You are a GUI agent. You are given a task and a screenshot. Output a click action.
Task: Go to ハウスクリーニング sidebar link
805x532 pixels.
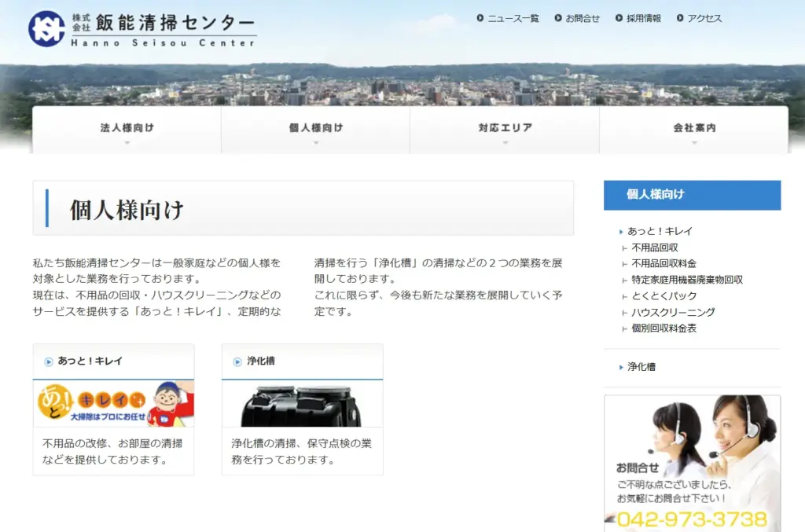(673, 312)
